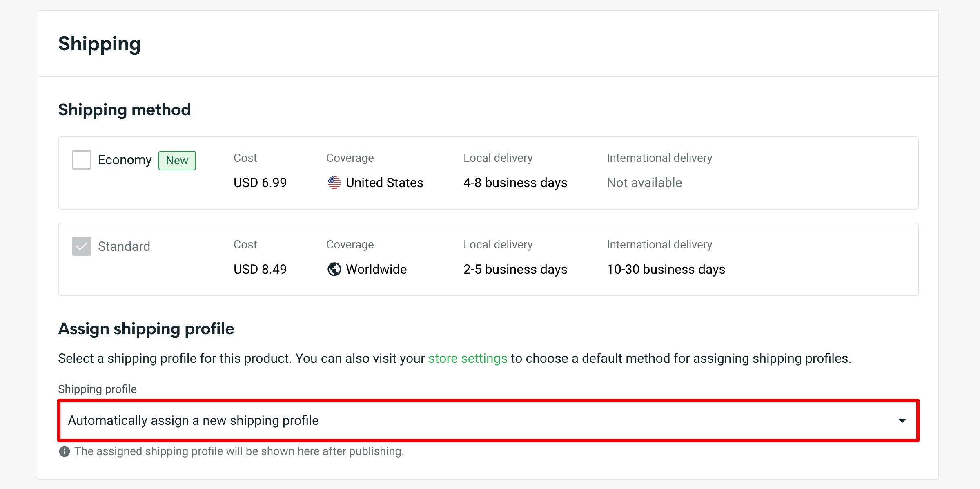Click the USD 6.99 cost value for Economy
980x489 pixels.
point(260,183)
